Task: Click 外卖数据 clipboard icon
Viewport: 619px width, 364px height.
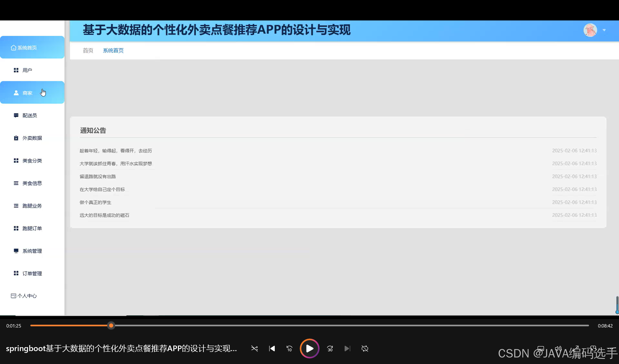Action: (x=16, y=138)
